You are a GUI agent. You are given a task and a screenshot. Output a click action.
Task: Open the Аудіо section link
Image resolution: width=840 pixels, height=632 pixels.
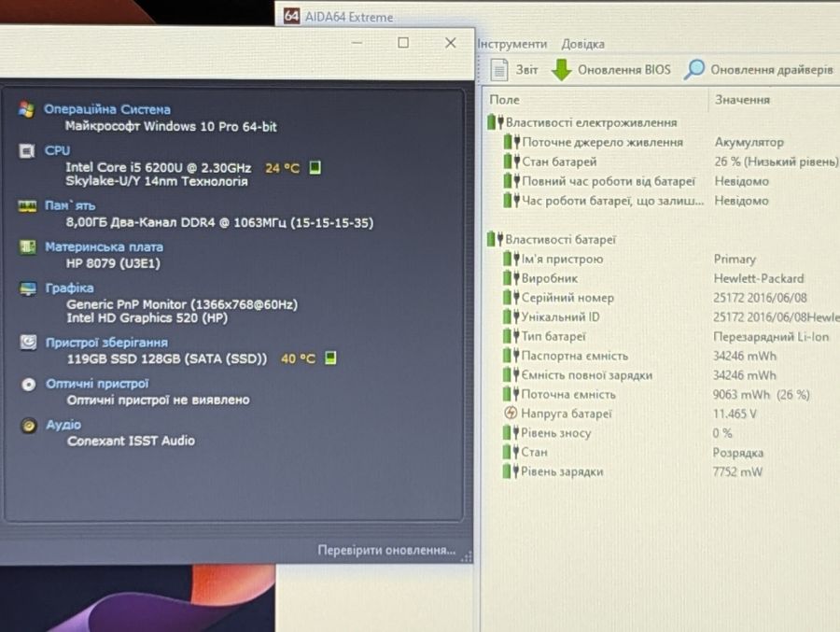click(63, 425)
